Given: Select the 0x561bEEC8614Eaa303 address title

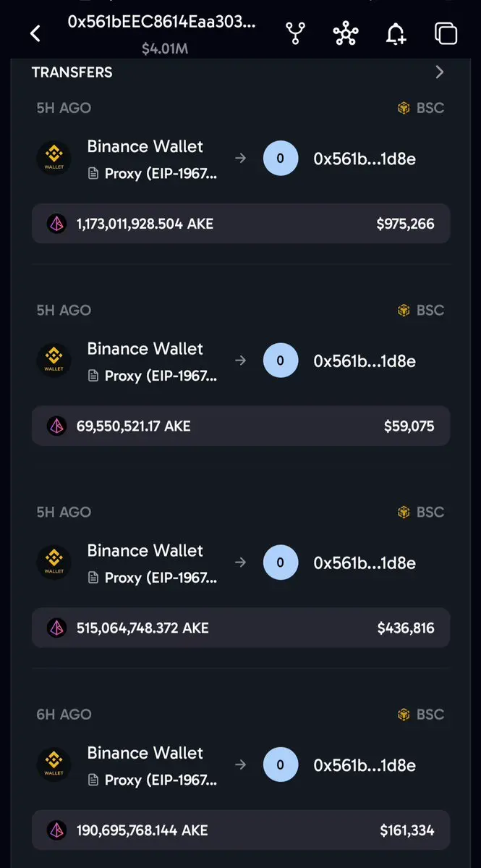Looking at the screenshot, I should (162, 22).
